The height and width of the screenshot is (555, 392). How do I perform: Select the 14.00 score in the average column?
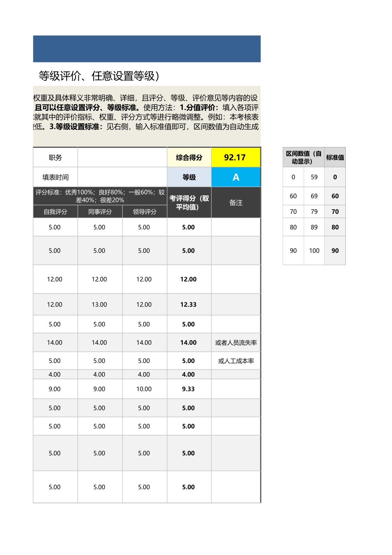pyautogui.click(x=189, y=342)
